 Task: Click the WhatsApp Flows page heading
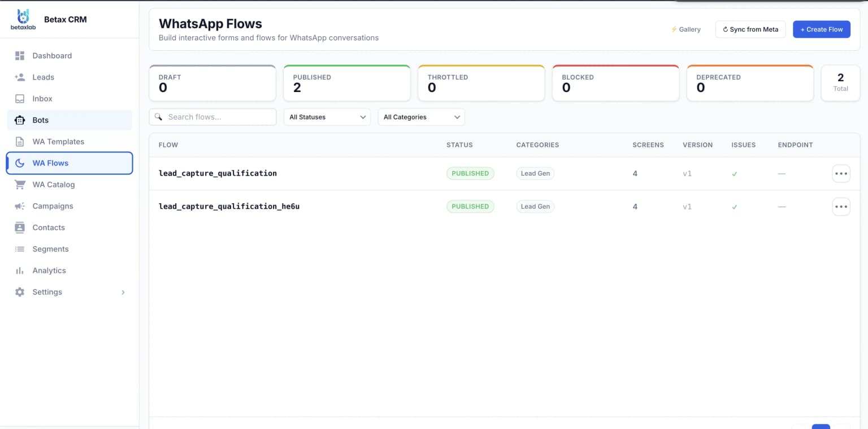click(210, 24)
